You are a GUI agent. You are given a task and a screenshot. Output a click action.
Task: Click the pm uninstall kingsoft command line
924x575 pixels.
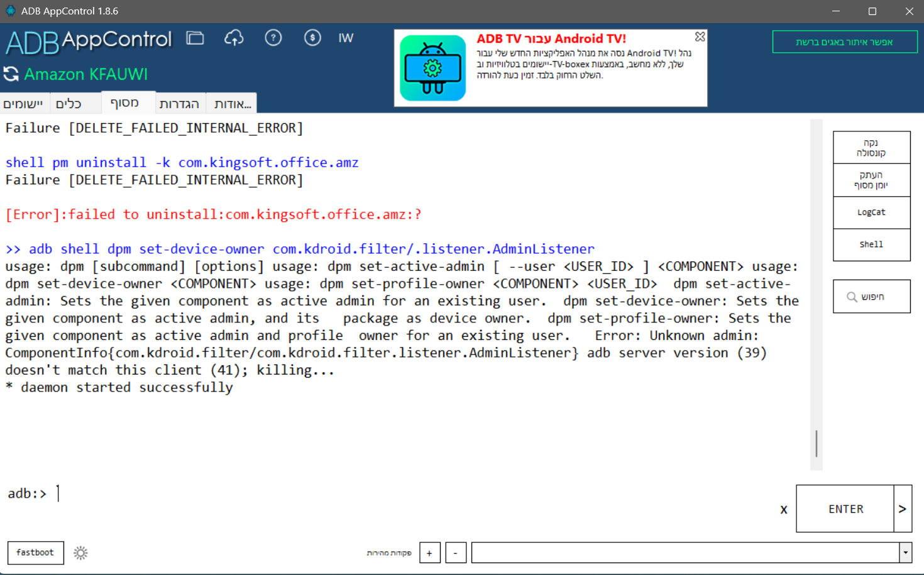click(x=182, y=163)
